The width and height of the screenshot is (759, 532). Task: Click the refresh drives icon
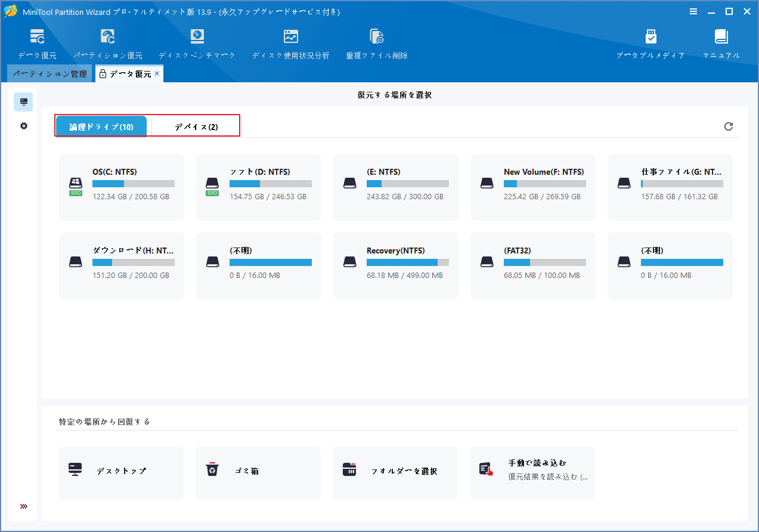(x=729, y=126)
